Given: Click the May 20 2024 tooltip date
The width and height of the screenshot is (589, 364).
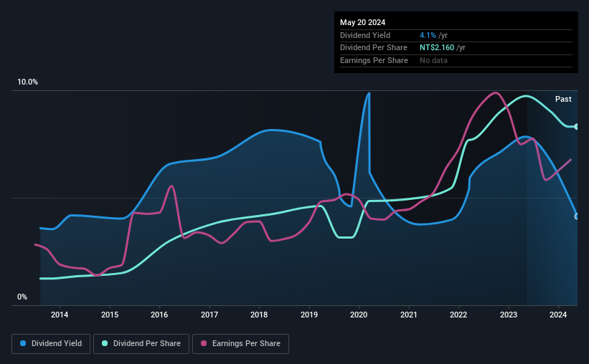Looking at the screenshot, I should click(362, 22).
